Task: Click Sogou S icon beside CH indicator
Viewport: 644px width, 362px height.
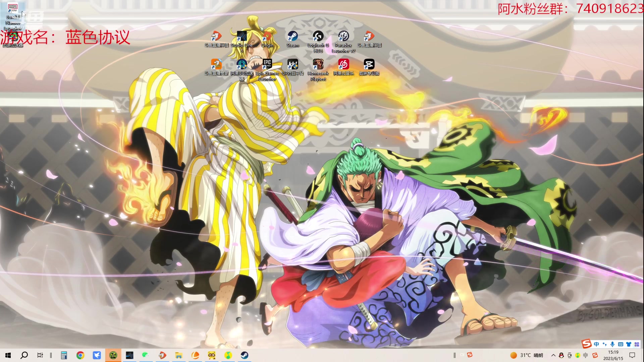Action: tap(470, 355)
